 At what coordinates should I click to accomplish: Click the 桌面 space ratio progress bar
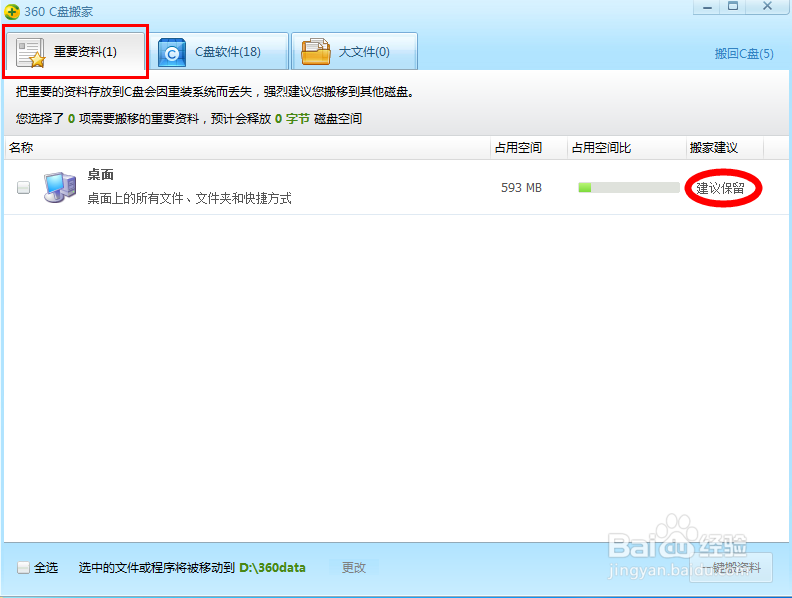tap(629, 188)
